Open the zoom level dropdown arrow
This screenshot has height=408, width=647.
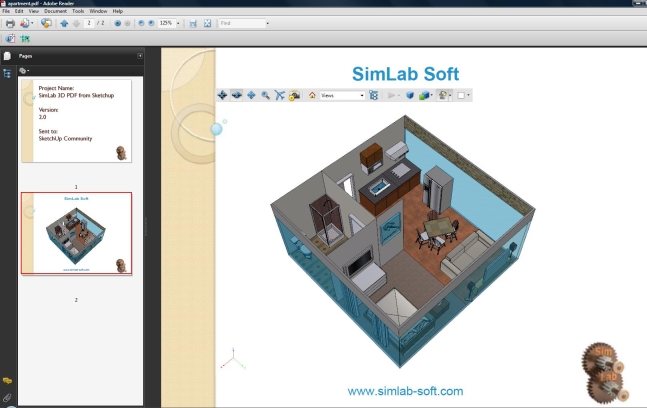coord(178,24)
